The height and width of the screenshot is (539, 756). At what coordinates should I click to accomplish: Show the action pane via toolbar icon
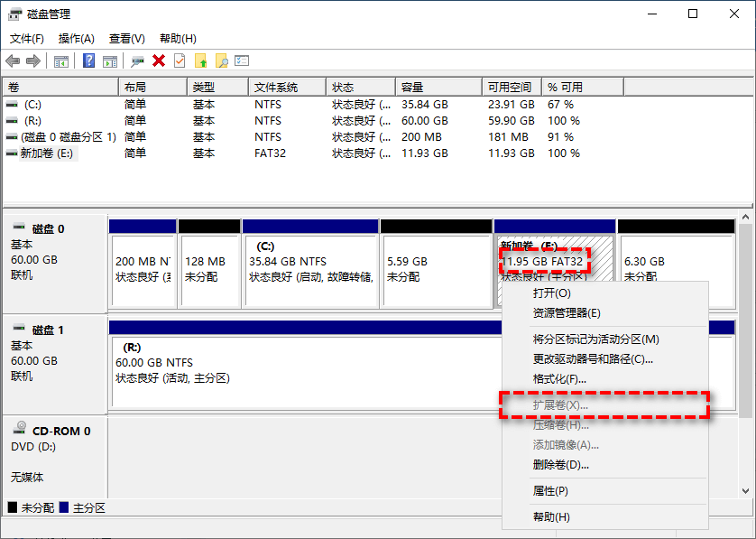(x=109, y=60)
